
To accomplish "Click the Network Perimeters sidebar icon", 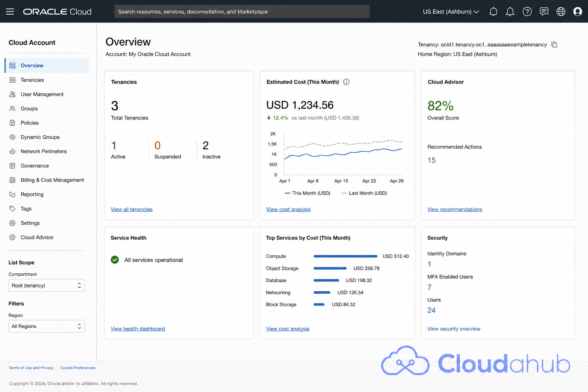I will pos(12,151).
